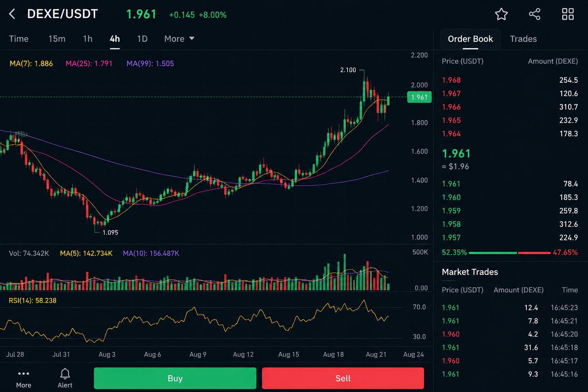The height and width of the screenshot is (392, 588).
Task: Click the Market Trades heading
Action: point(470,272)
